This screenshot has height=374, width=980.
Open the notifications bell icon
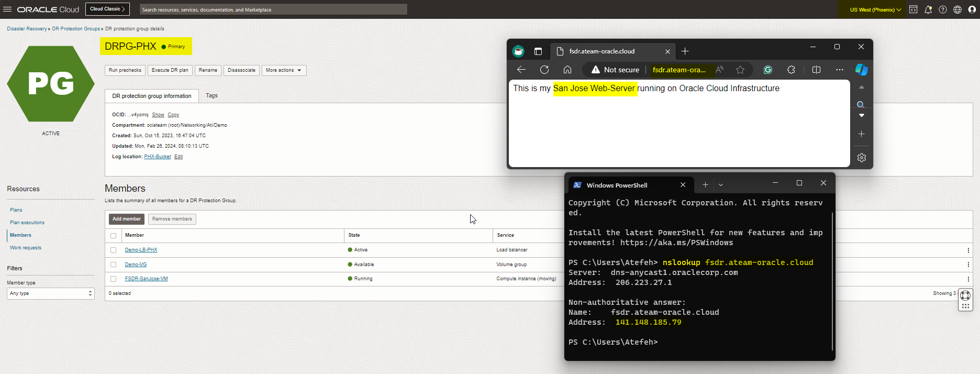coord(928,9)
